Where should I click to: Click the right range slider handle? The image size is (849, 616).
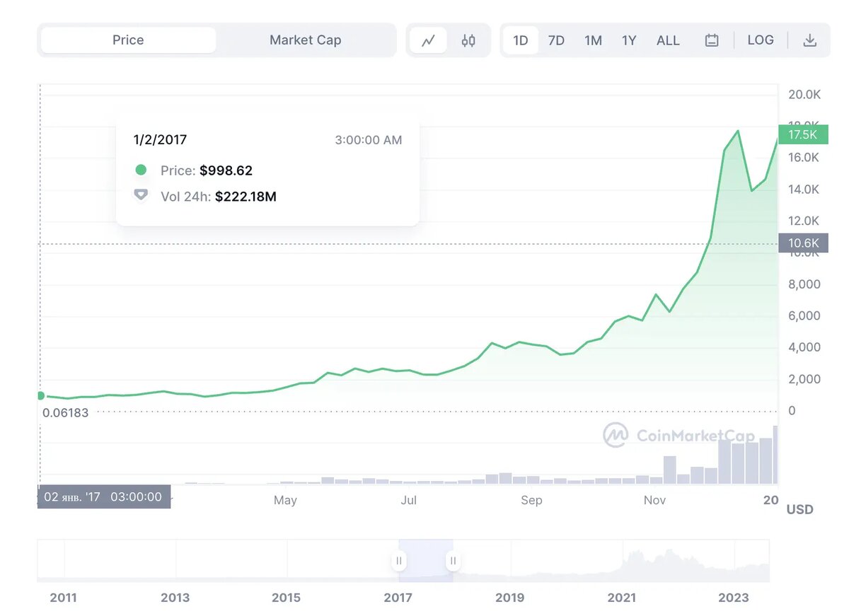click(453, 561)
